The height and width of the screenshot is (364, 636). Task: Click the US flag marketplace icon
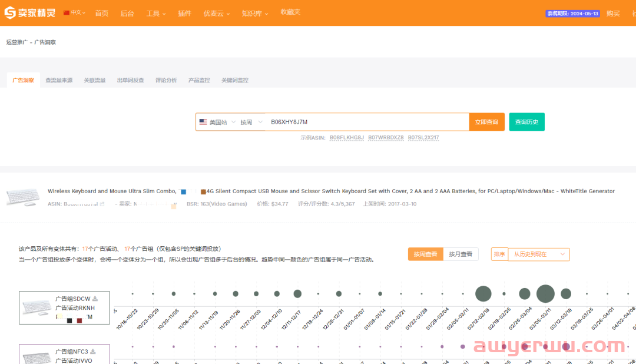(x=203, y=122)
